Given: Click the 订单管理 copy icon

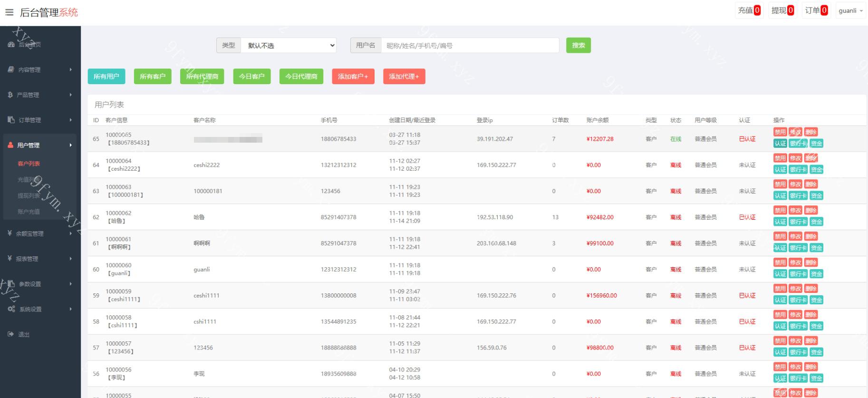Looking at the screenshot, I should point(11,120).
